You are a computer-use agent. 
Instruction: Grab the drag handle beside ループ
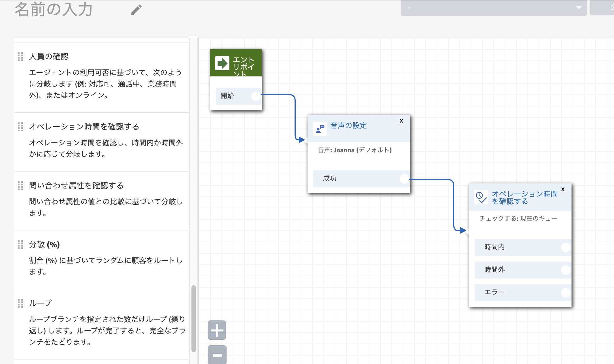click(x=20, y=303)
